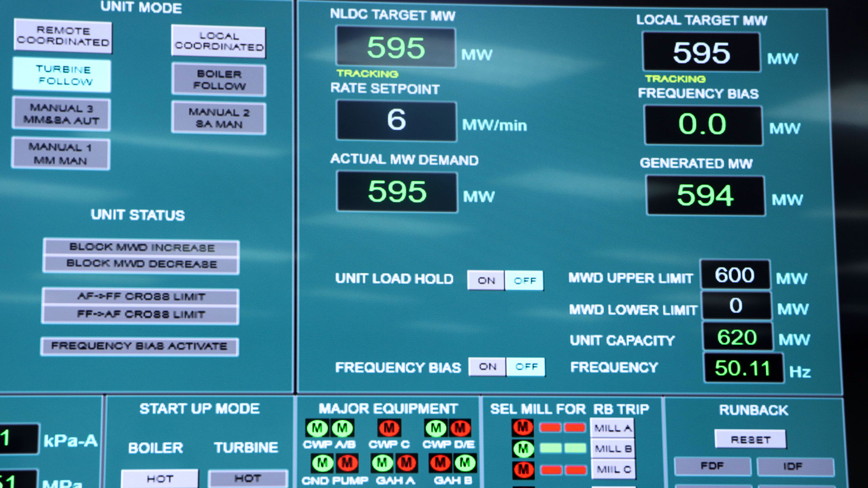The height and width of the screenshot is (488, 868).
Task: Click the first green M under CWP A/B
Action: point(317,428)
